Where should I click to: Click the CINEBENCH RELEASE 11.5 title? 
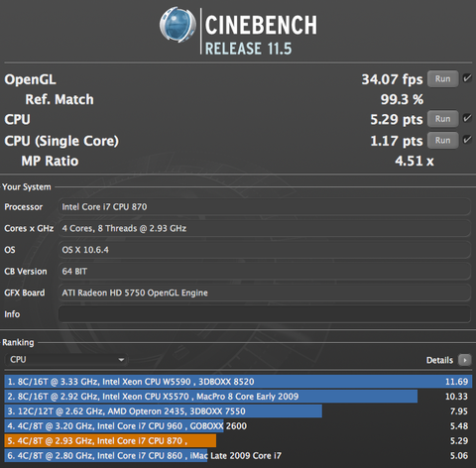click(x=261, y=35)
